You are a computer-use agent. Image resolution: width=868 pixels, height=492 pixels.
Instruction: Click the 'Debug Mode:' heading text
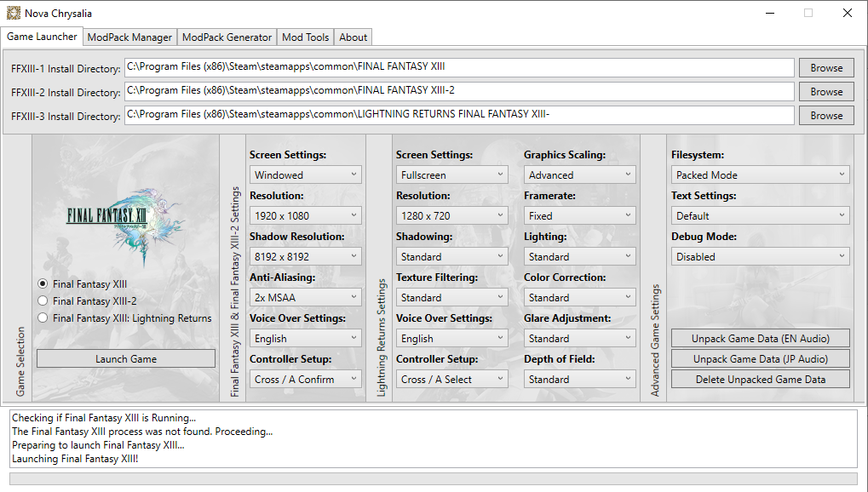[704, 237]
